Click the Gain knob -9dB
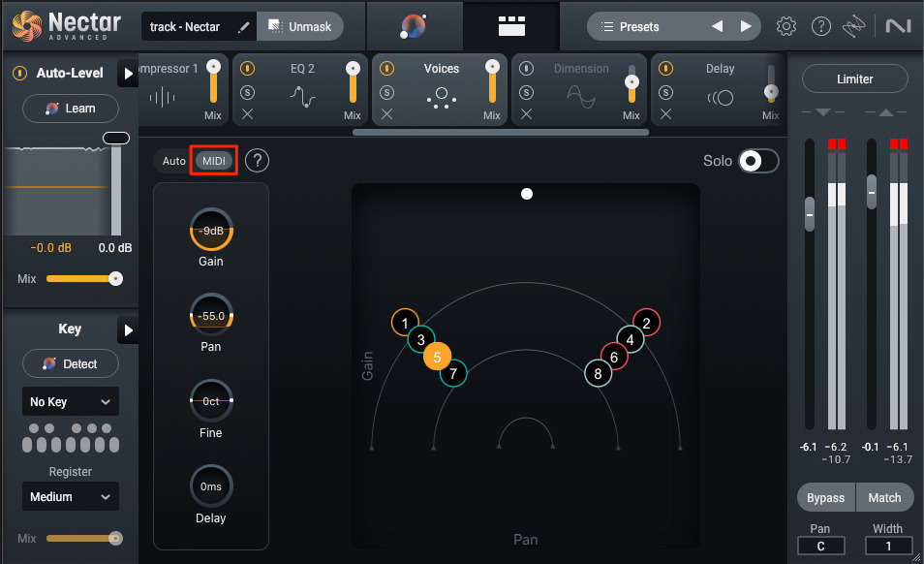The width and height of the screenshot is (924, 564). 211,230
